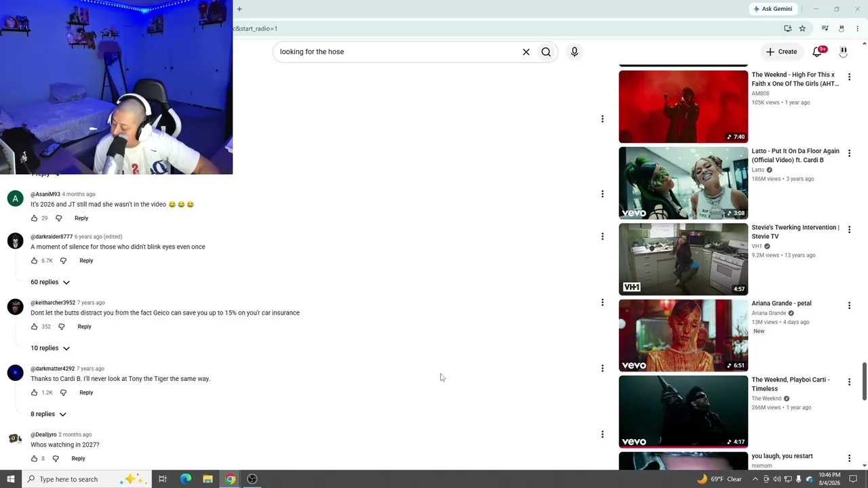Open the Windows Start menu
Viewport: 868px width, 488px height.
tap(11, 479)
